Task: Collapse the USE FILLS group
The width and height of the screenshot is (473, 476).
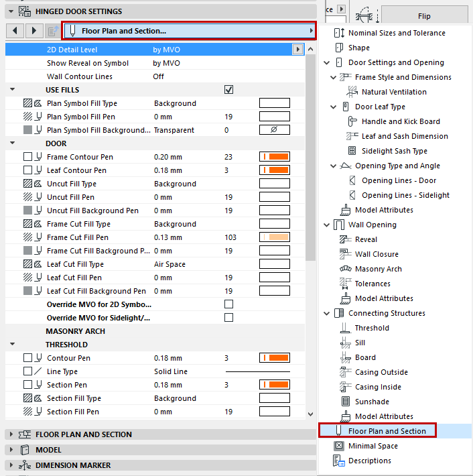Action: (13, 90)
